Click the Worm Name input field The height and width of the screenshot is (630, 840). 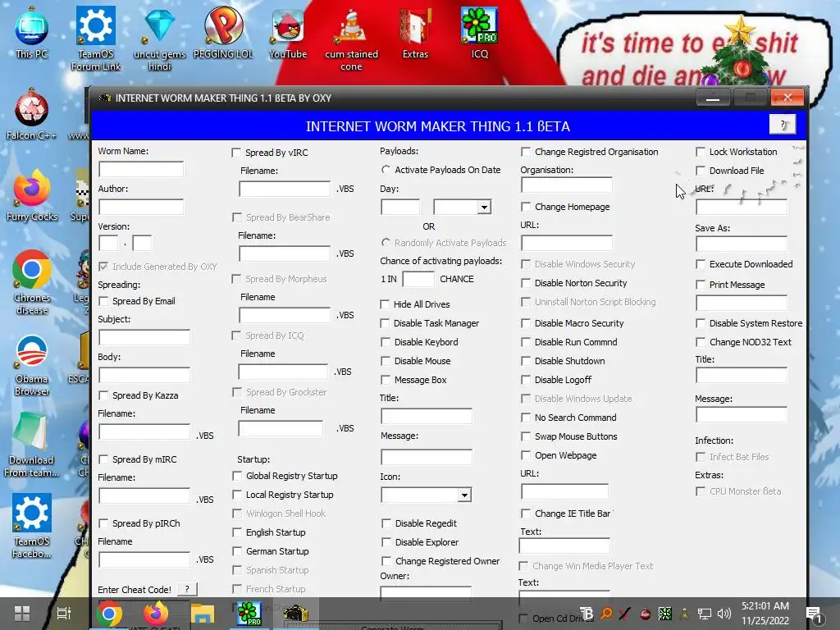(x=141, y=169)
